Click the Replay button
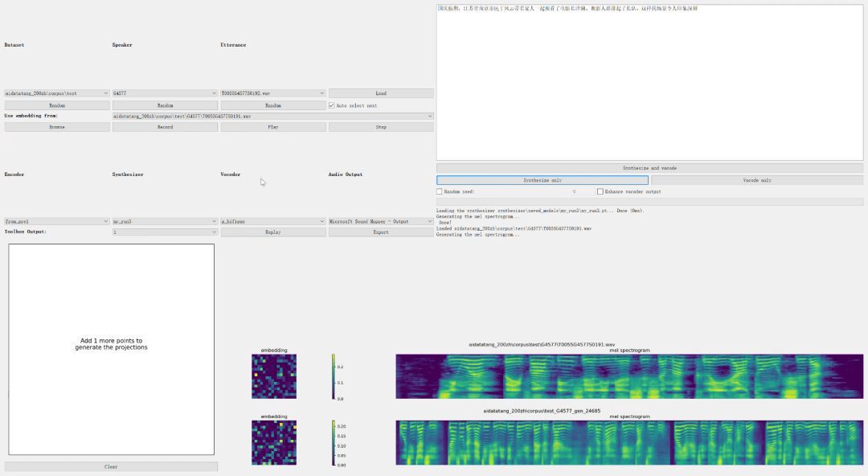The width and height of the screenshot is (868, 476). [273, 232]
